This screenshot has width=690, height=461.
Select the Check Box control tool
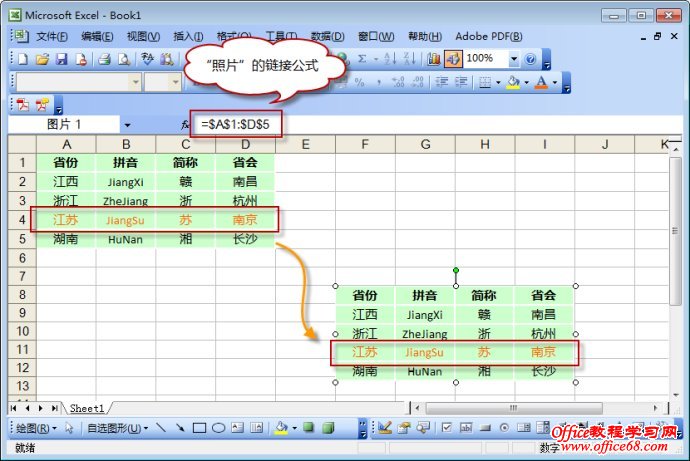pos(447,427)
